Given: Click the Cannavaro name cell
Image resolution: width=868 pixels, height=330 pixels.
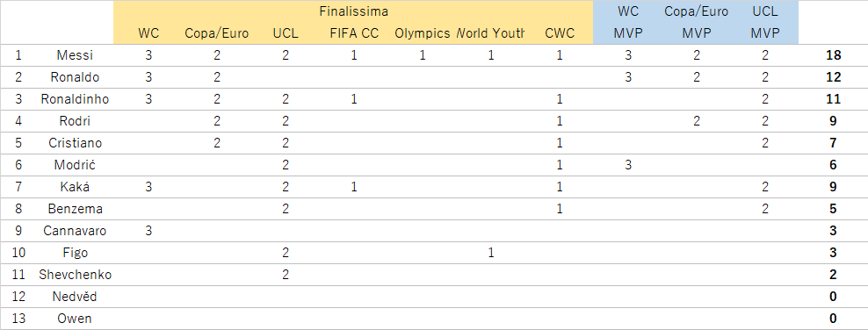Looking at the screenshot, I should click(x=75, y=231).
